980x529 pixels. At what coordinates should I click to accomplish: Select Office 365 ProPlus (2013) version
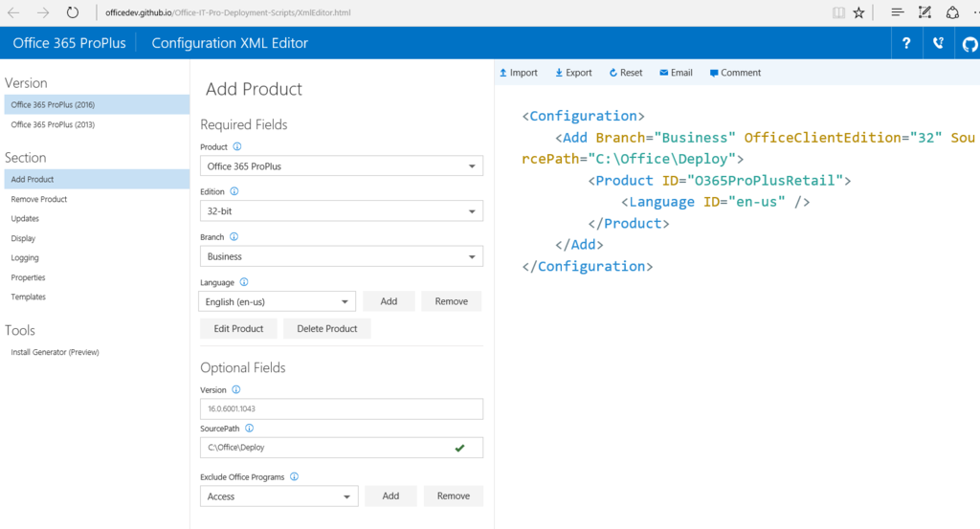(53, 124)
